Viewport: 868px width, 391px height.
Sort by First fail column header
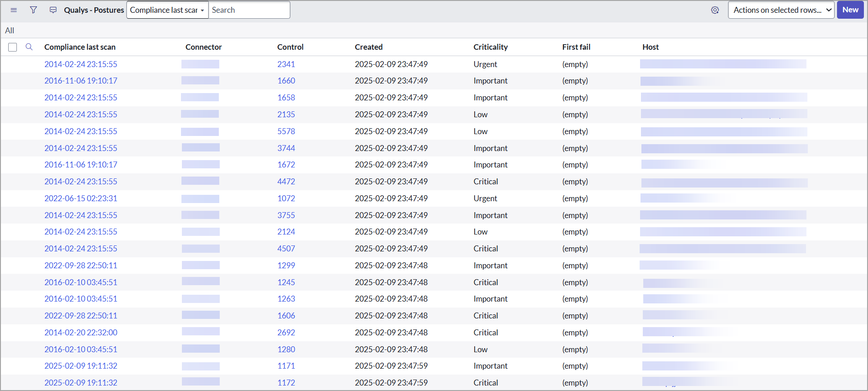coord(576,47)
